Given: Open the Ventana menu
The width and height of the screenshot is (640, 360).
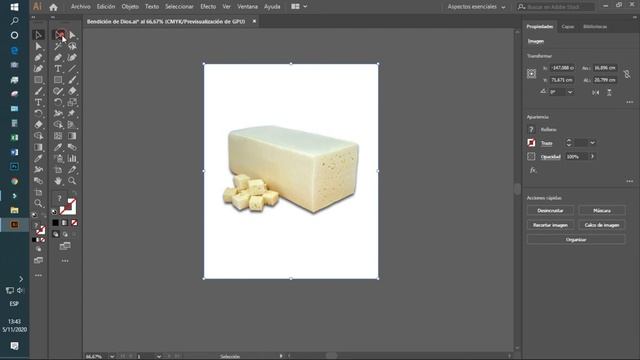Looking at the screenshot, I should click(247, 7).
